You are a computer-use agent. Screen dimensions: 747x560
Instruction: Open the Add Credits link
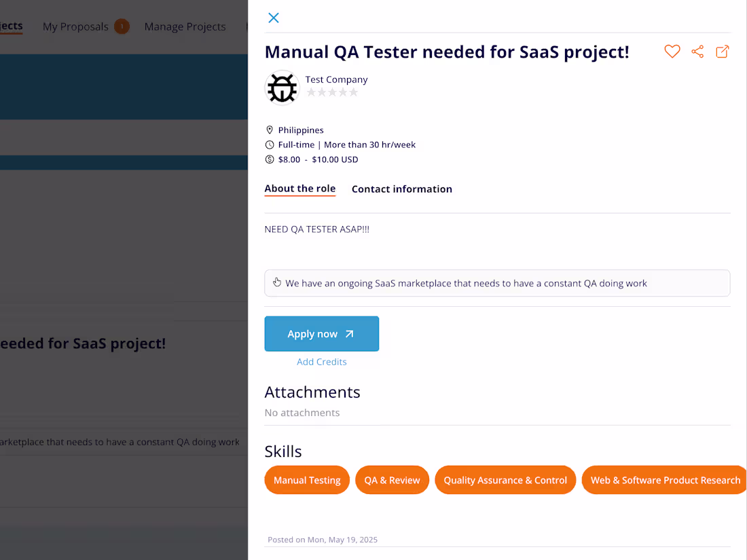pyautogui.click(x=321, y=361)
